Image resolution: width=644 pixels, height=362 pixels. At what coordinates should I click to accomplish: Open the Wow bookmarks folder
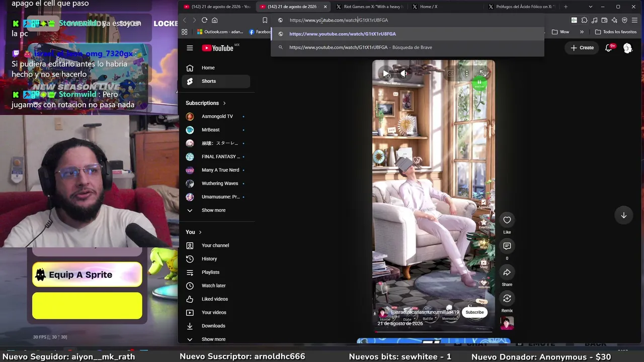560,32
